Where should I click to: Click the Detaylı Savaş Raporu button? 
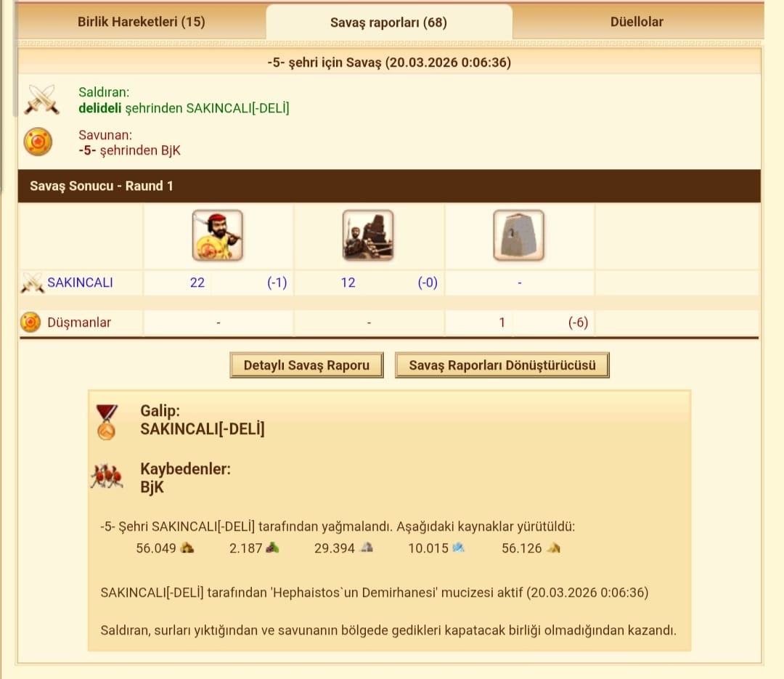click(x=306, y=365)
